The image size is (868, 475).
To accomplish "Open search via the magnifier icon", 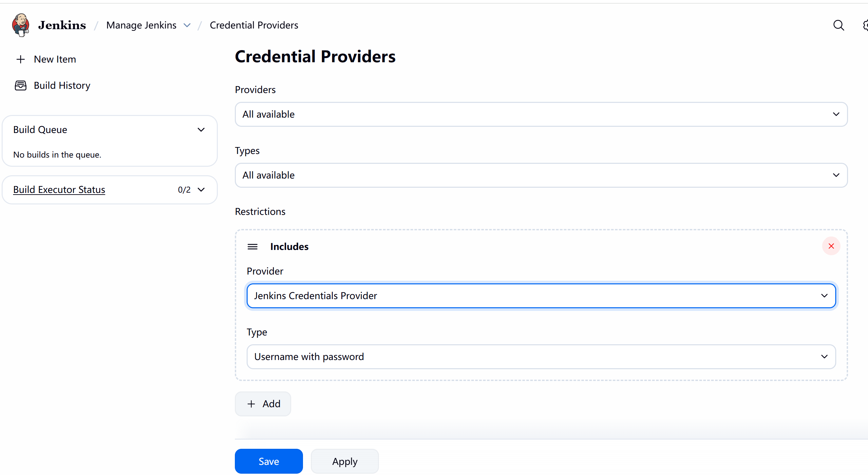I will tap(838, 25).
